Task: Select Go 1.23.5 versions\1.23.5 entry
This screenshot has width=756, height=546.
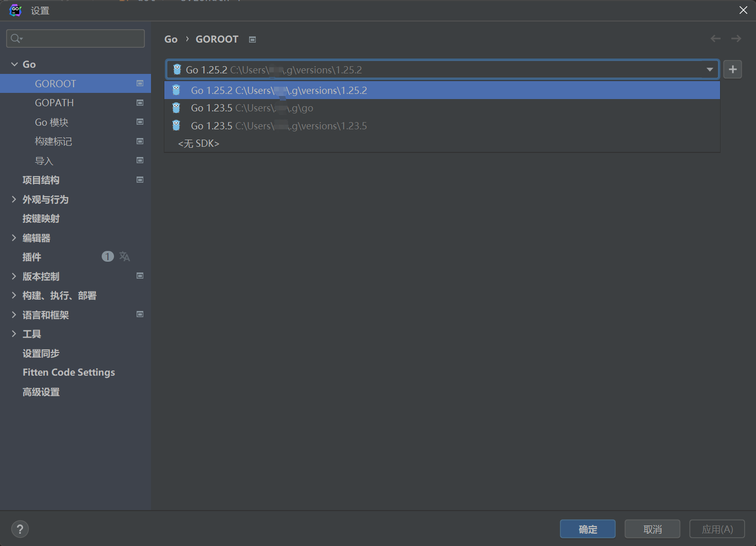Action: tap(278, 126)
